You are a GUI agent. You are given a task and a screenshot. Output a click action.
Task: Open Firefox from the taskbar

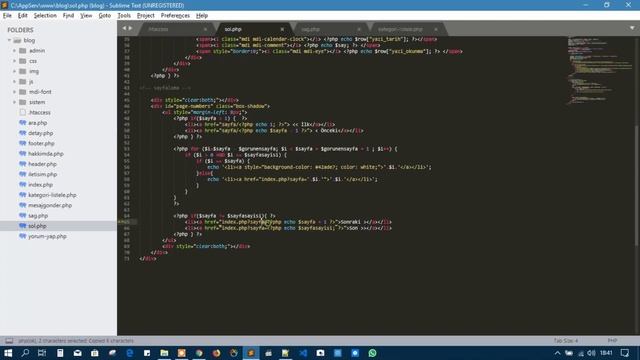pyautogui.click(x=216, y=353)
